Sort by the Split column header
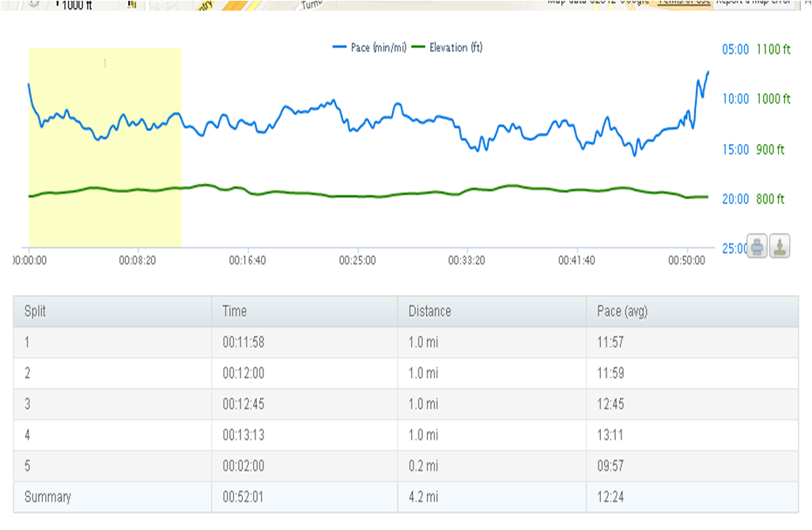The image size is (812, 530). (x=35, y=312)
